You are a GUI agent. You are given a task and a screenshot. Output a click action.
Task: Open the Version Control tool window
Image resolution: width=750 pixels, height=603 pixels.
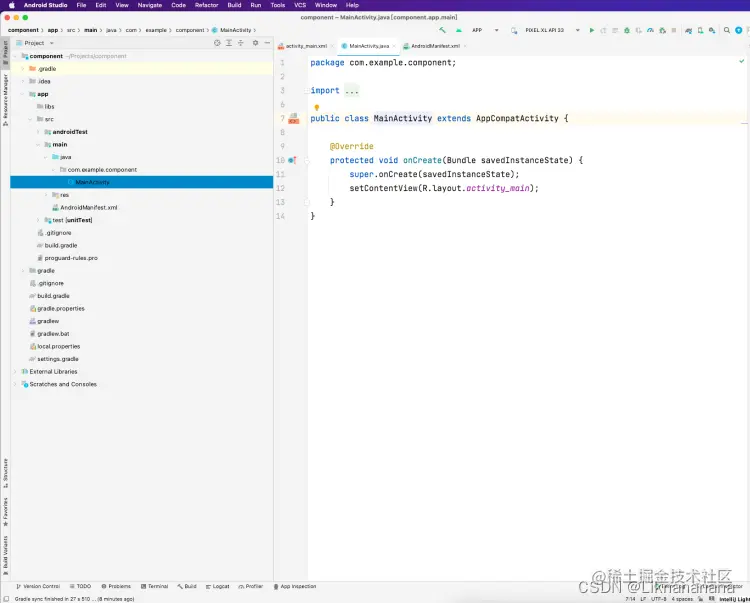(38, 586)
